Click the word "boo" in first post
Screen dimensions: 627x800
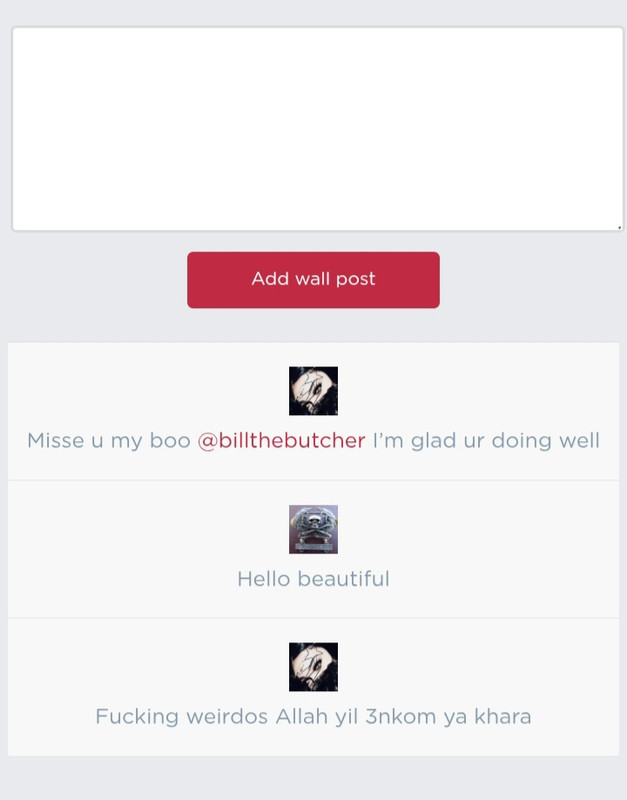tap(170, 441)
